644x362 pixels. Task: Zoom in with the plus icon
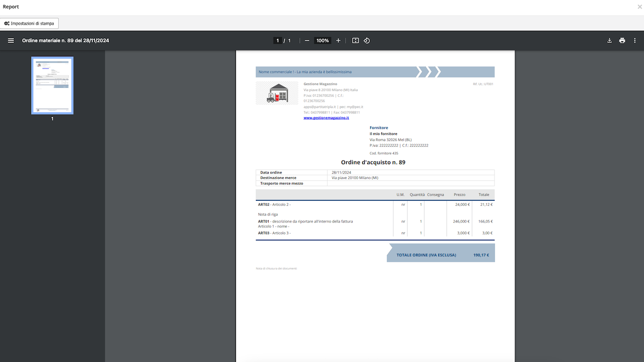[x=338, y=40]
